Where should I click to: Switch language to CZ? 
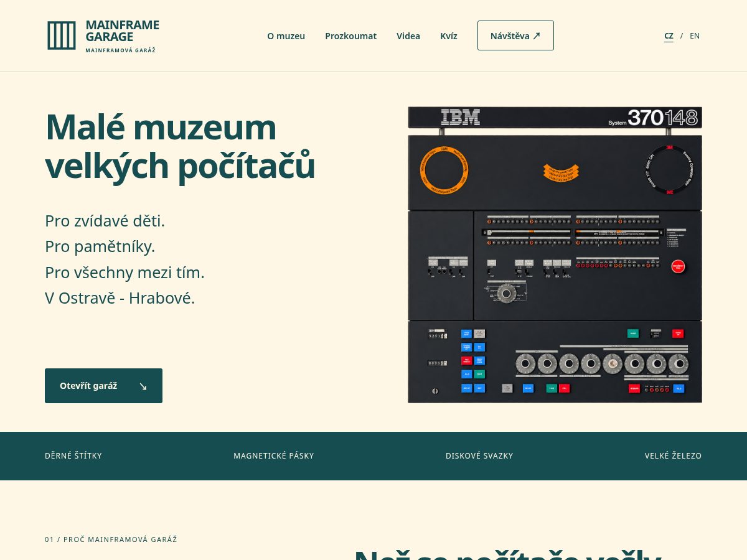(x=669, y=36)
